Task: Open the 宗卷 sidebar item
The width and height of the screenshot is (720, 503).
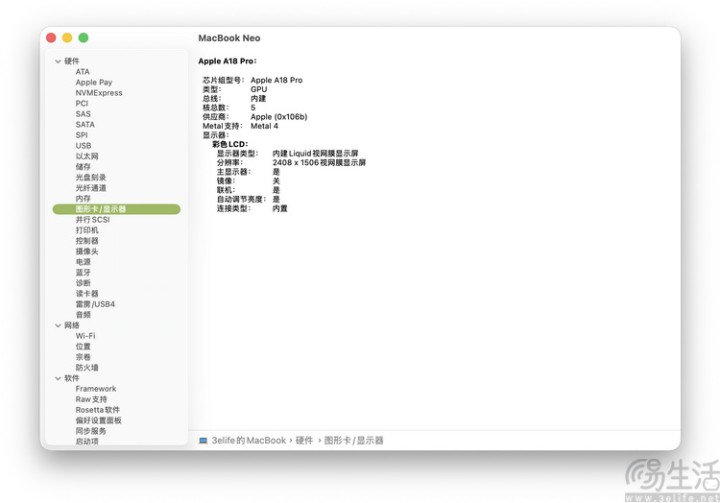Action: (x=83, y=357)
